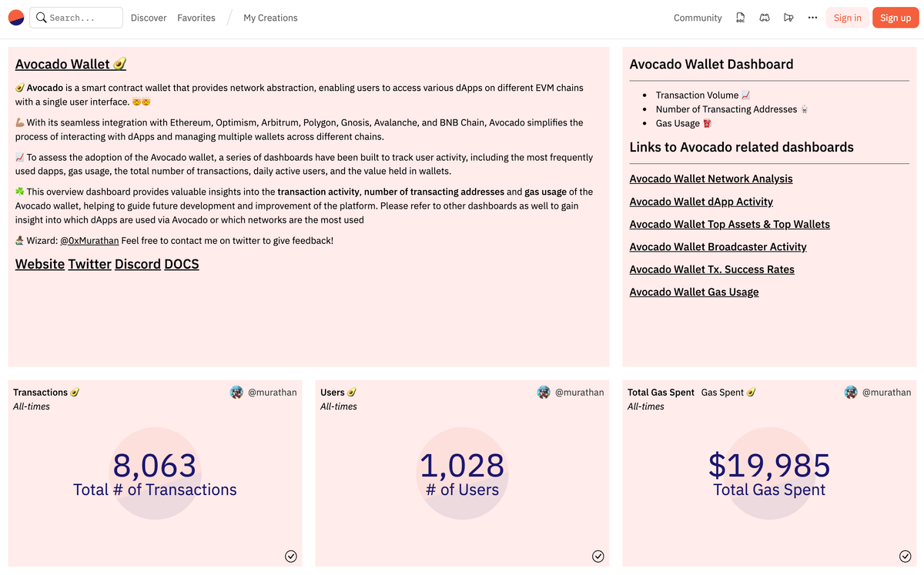
Task: Open the Community menu
Action: pyautogui.click(x=698, y=18)
